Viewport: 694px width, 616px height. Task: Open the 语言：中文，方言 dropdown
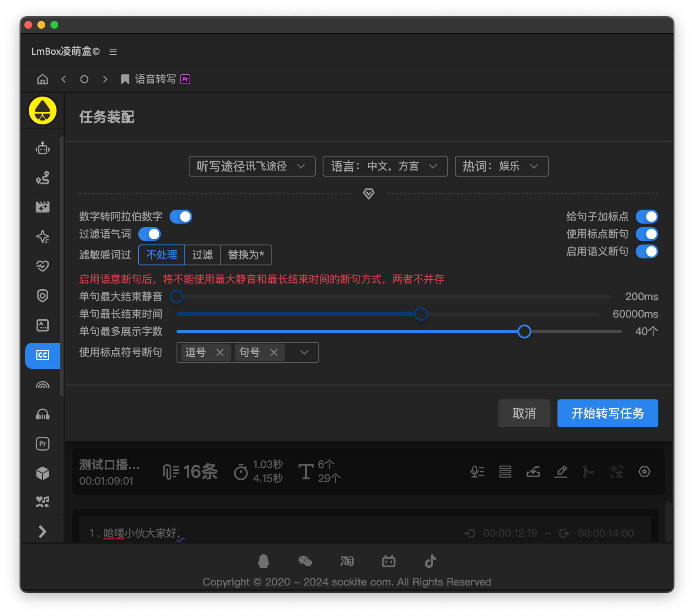coord(385,166)
